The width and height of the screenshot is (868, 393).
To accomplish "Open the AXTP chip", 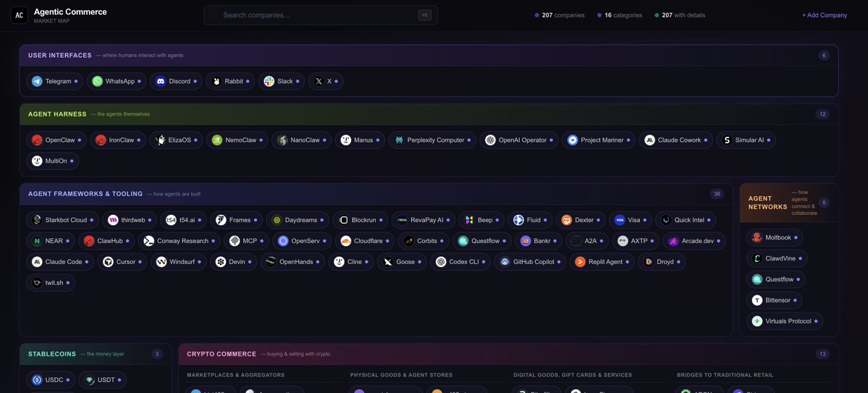I will (636, 241).
